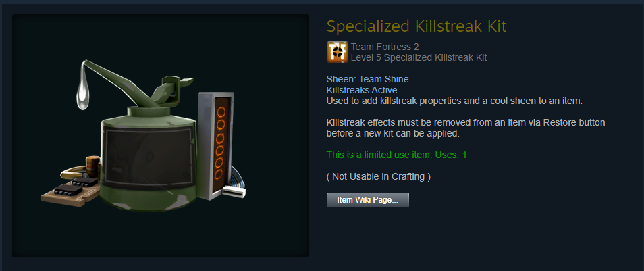Click the Level 5 Specialized Killstreak Kit text
The height and width of the screenshot is (271, 644).
(419, 57)
